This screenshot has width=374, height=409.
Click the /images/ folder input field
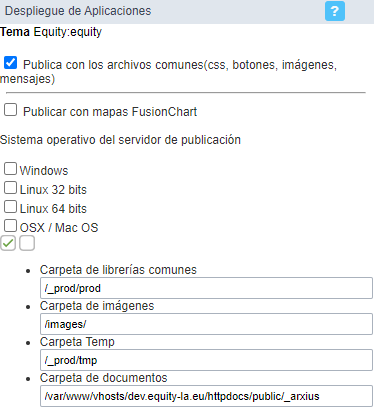(x=206, y=324)
